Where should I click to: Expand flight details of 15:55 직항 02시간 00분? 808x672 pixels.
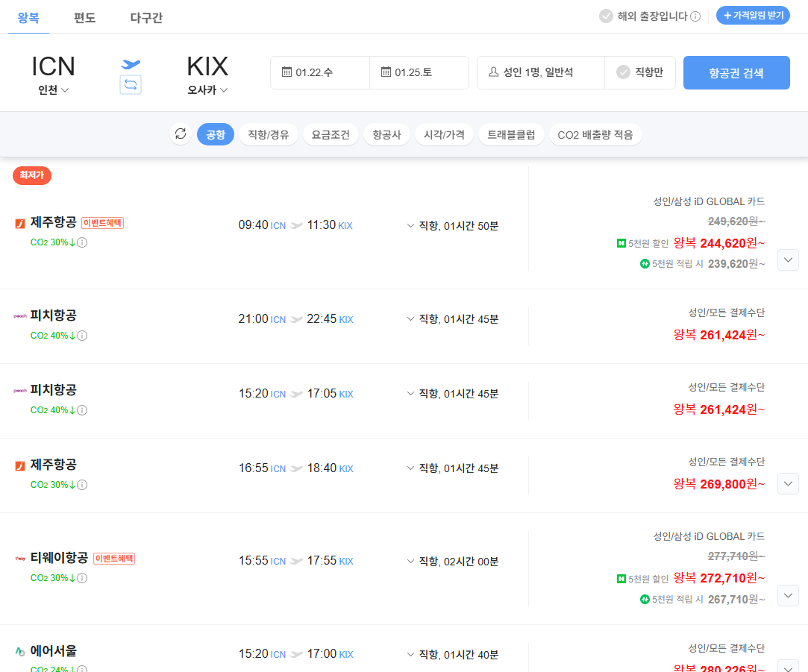410,561
